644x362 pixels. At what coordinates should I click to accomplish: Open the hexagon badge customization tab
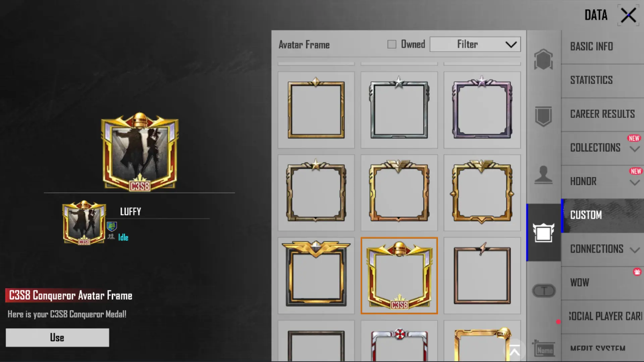click(543, 59)
